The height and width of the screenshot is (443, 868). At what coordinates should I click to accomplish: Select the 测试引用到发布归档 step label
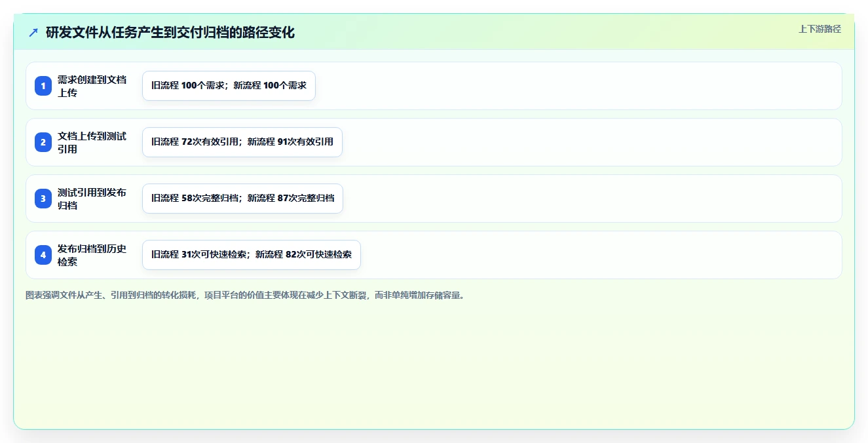pyautogui.click(x=92, y=199)
